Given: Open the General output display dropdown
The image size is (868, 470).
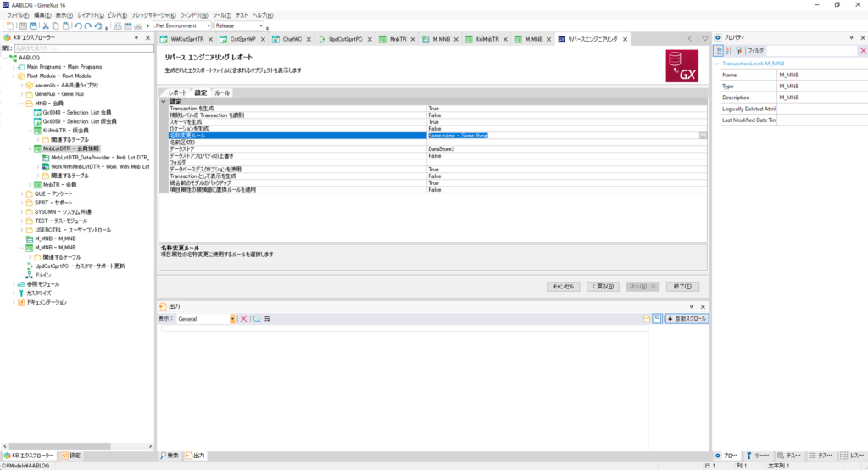Looking at the screenshot, I should click(x=232, y=319).
